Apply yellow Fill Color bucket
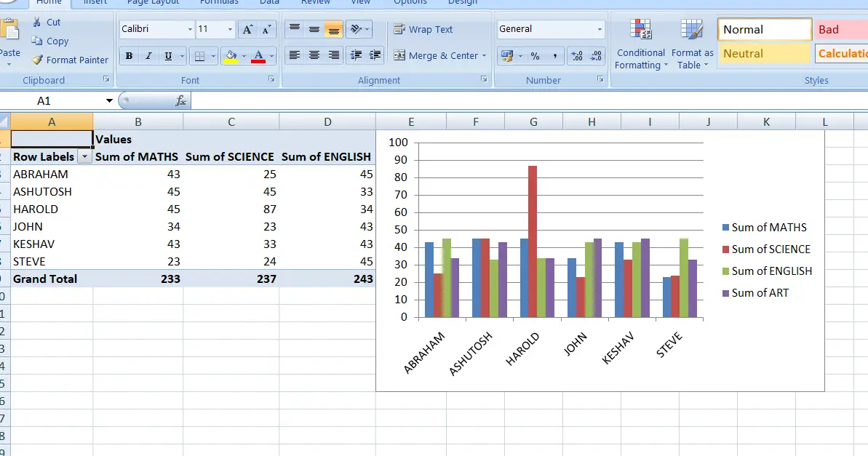868x456 pixels. pos(231,56)
